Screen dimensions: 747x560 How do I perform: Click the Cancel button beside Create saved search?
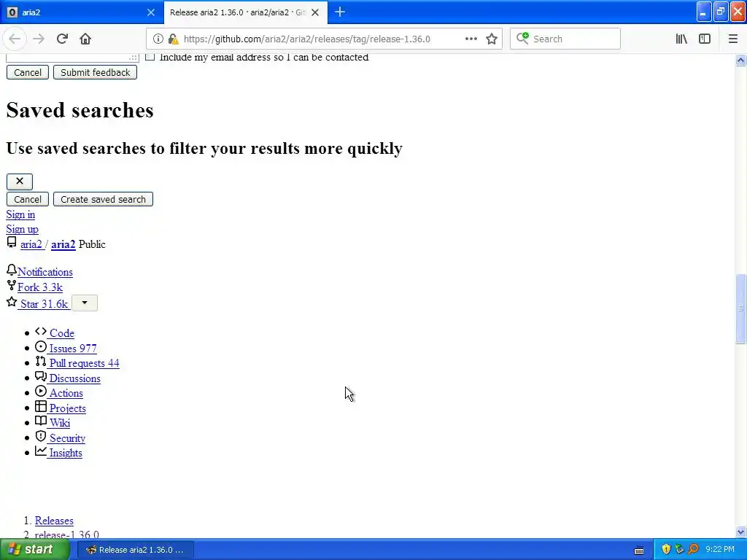(x=28, y=200)
